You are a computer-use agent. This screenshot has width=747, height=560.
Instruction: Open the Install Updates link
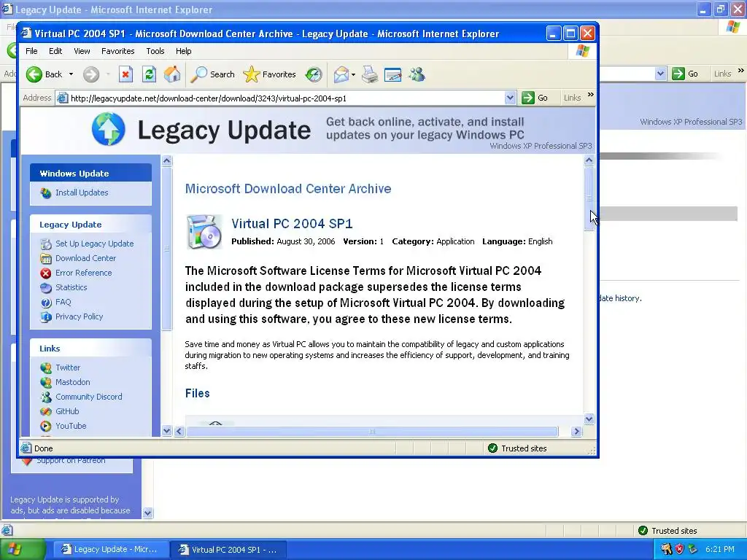[82, 192]
